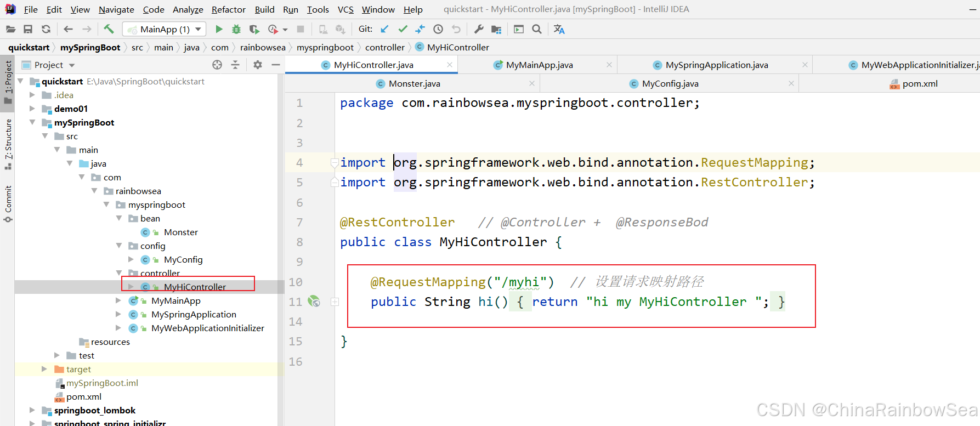Expand the target folder
The width and height of the screenshot is (980, 426).
click(x=44, y=369)
